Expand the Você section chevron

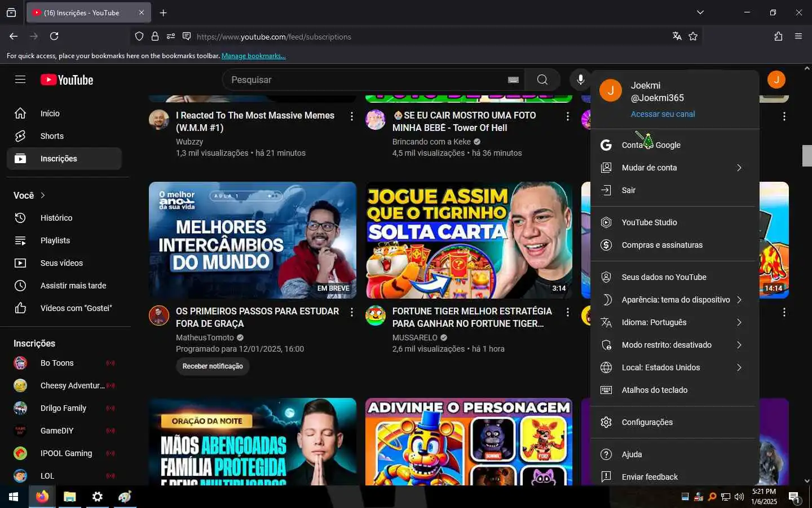point(43,195)
